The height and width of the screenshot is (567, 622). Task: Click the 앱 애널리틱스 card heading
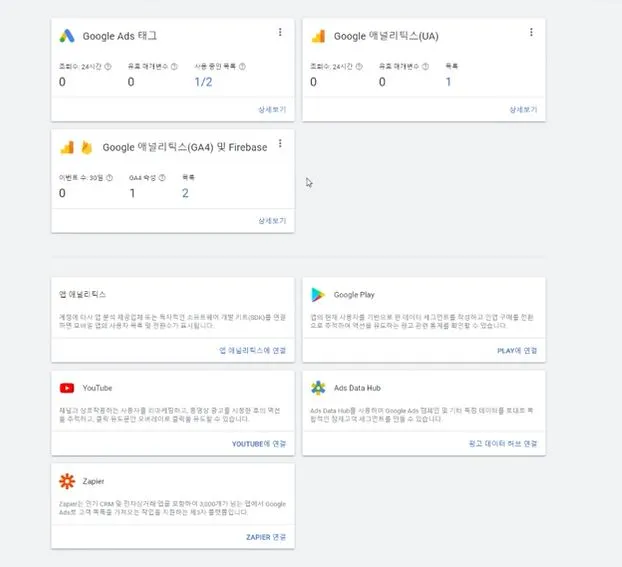(x=83, y=294)
